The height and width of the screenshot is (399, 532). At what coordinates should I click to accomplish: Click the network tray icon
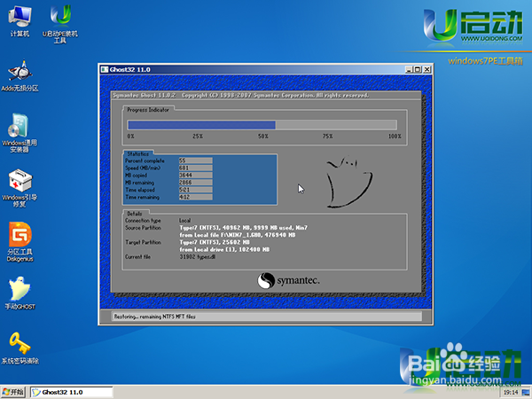[x=525, y=393]
